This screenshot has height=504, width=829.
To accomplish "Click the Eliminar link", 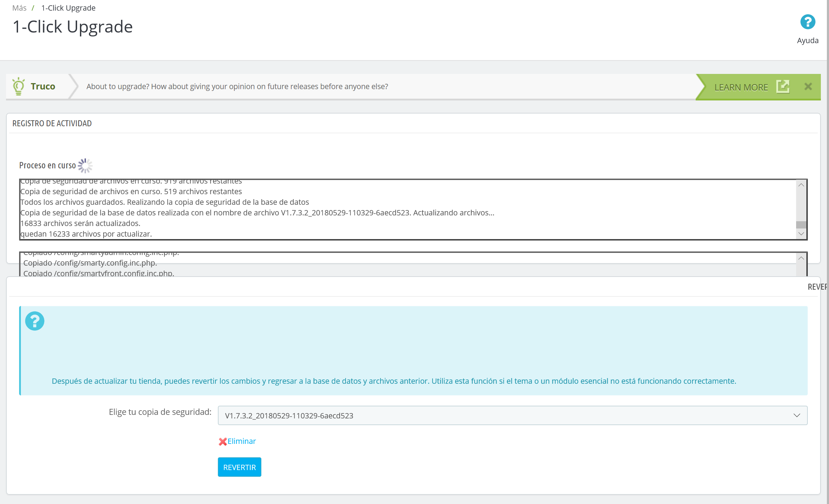I will pos(242,441).
